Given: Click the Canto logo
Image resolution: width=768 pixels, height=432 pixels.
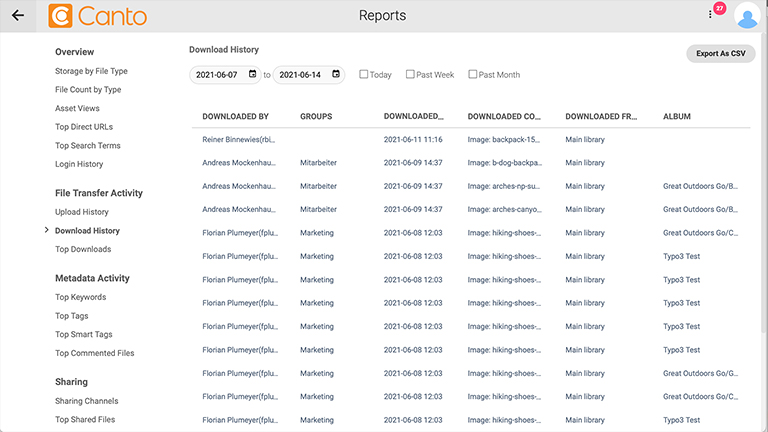Looking at the screenshot, I should (x=97, y=16).
